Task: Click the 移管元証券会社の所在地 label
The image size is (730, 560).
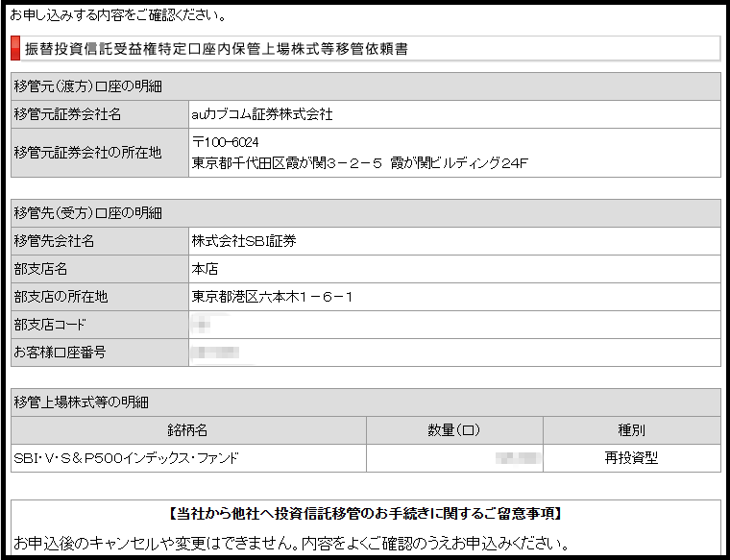Action: coord(87,153)
